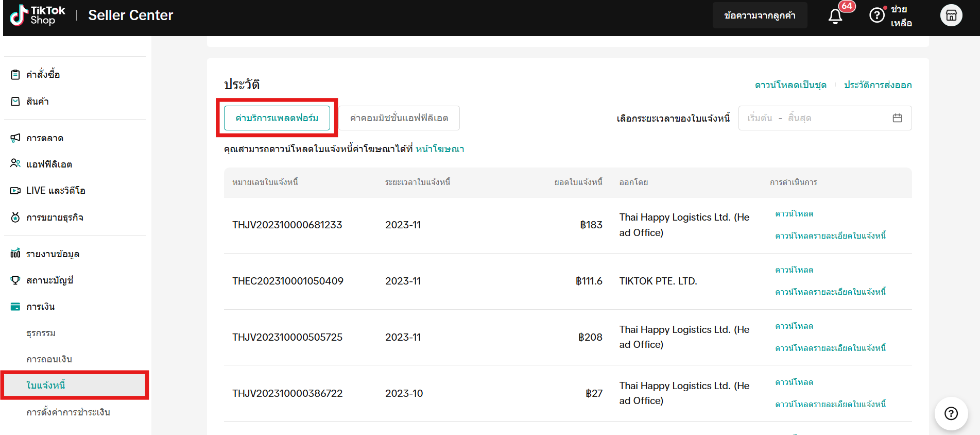Open the floating help button at bottom right
This screenshot has width=980, height=435.
click(x=951, y=413)
